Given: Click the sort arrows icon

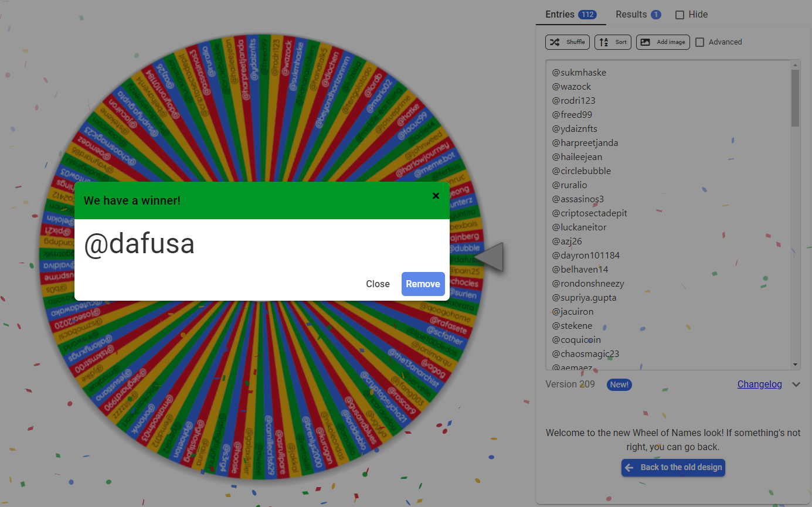Looking at the screenshot, I should (x=604, y=42).
